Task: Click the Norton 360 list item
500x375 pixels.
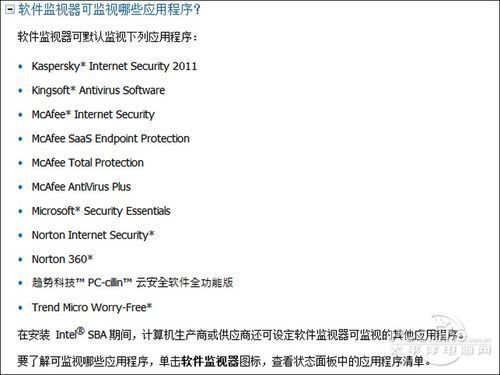Action: 62,259
